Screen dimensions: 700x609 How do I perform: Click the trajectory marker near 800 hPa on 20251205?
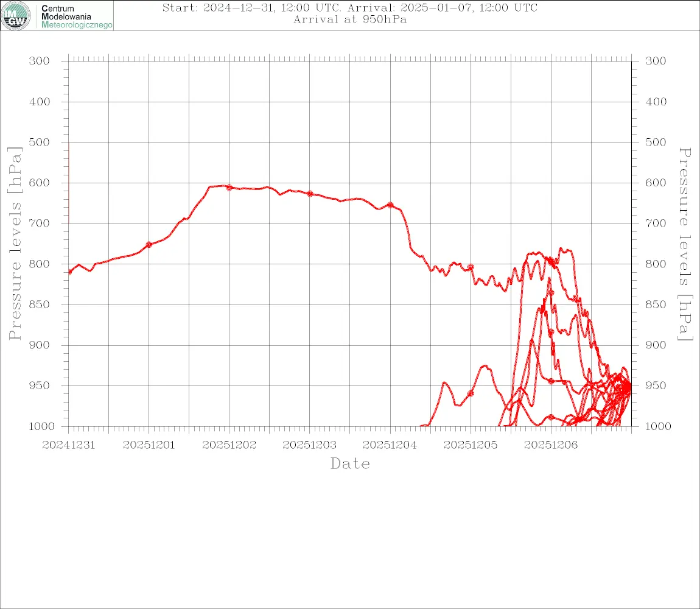coord(471,267)
